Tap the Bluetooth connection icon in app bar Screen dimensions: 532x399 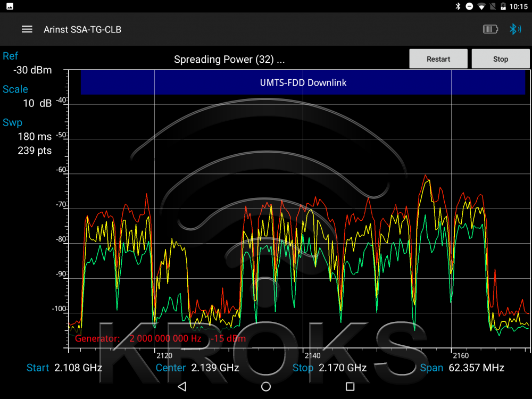click(514, 29)
